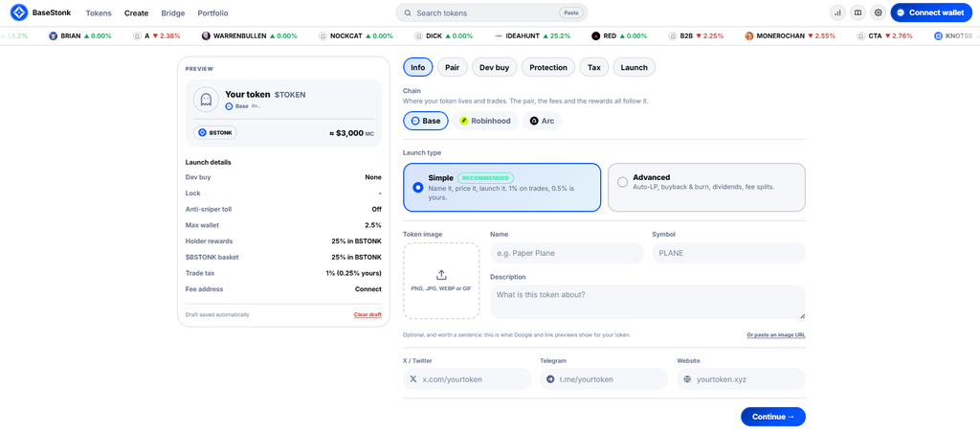980x433 pixels.
Task: Focus the Search tokens field
Action: [491, 12]
